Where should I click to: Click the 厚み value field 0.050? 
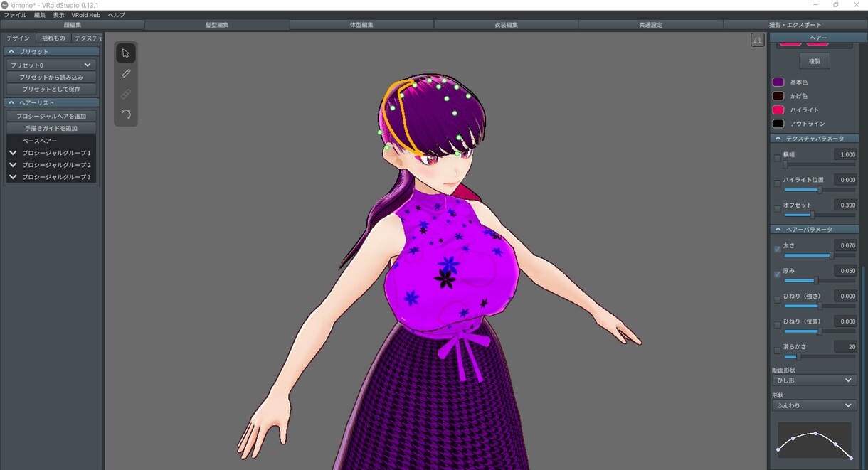click(x=845, y=271)
